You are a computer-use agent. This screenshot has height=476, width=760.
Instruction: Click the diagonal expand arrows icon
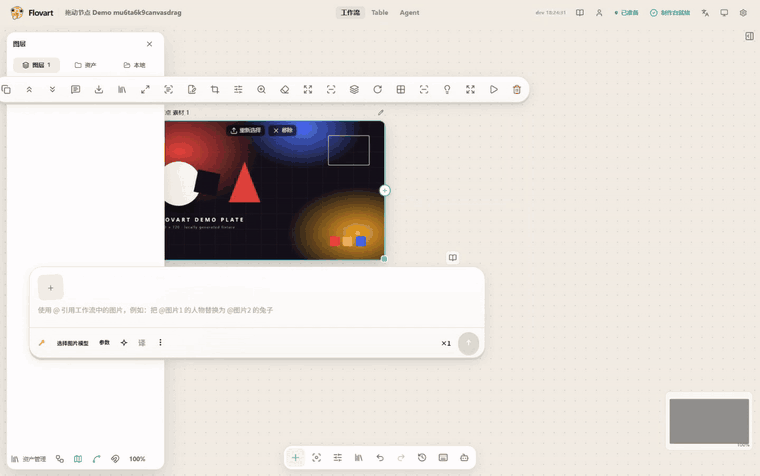tap(145, 90)
